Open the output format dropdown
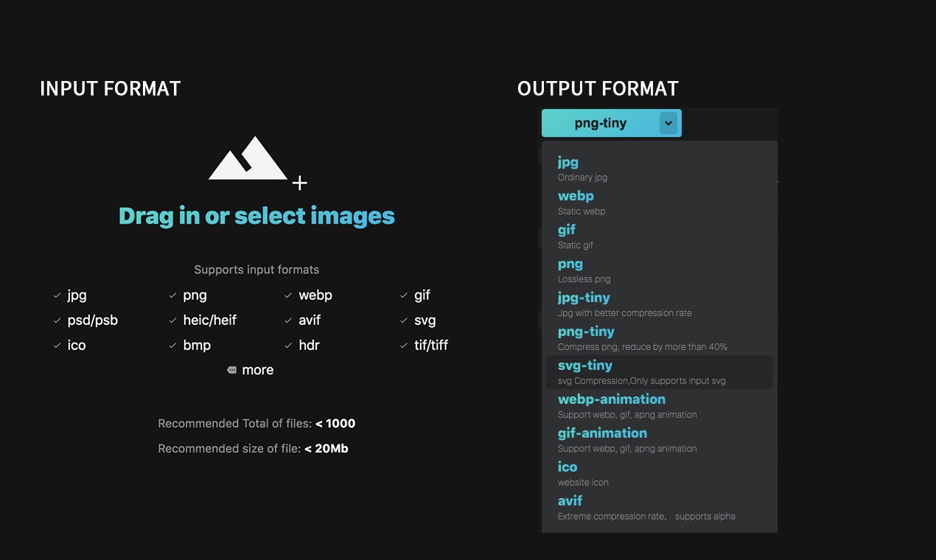The image size is (936, 560). tap(611, 123)
